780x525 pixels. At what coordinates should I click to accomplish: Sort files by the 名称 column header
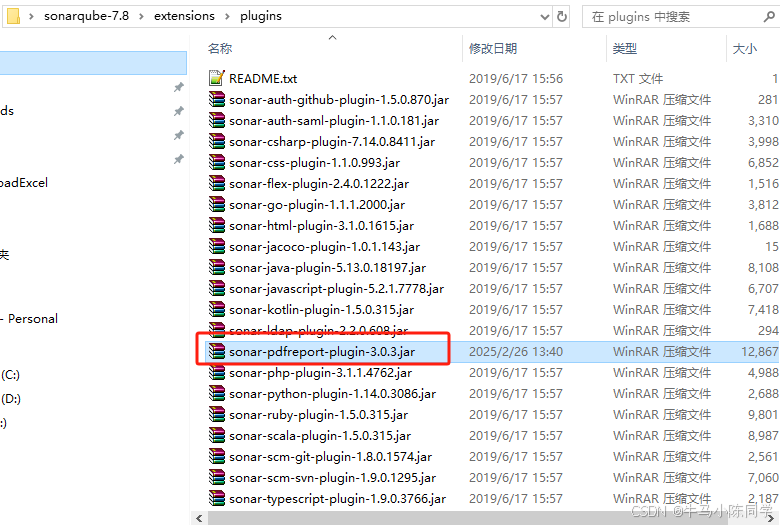(220, 48)
